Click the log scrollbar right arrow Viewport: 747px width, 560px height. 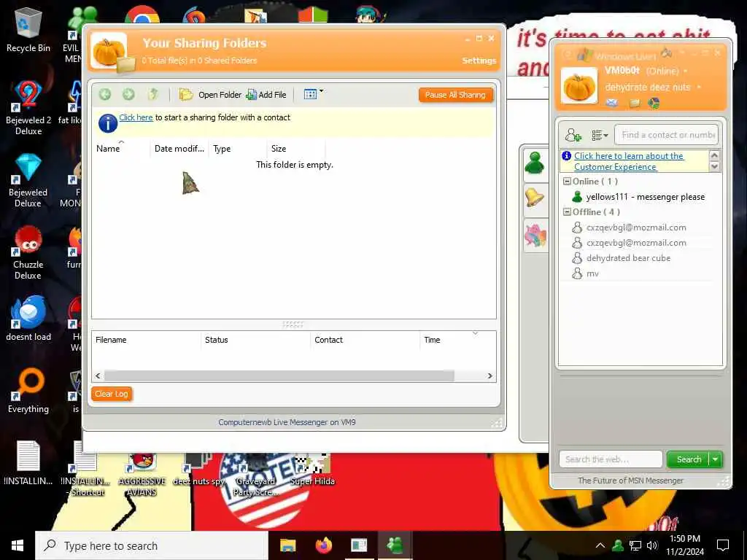click(x=489, y=376)
